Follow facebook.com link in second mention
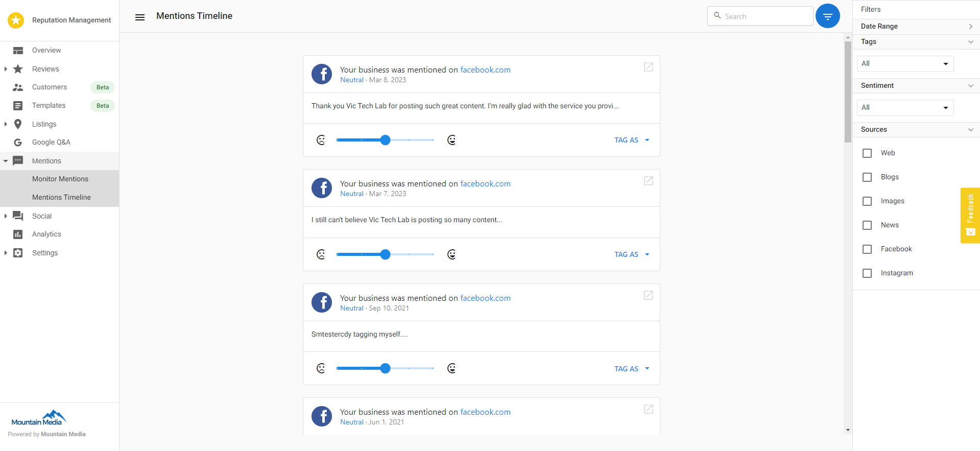This screenshot has width=980, height=451. pos(485,184)
